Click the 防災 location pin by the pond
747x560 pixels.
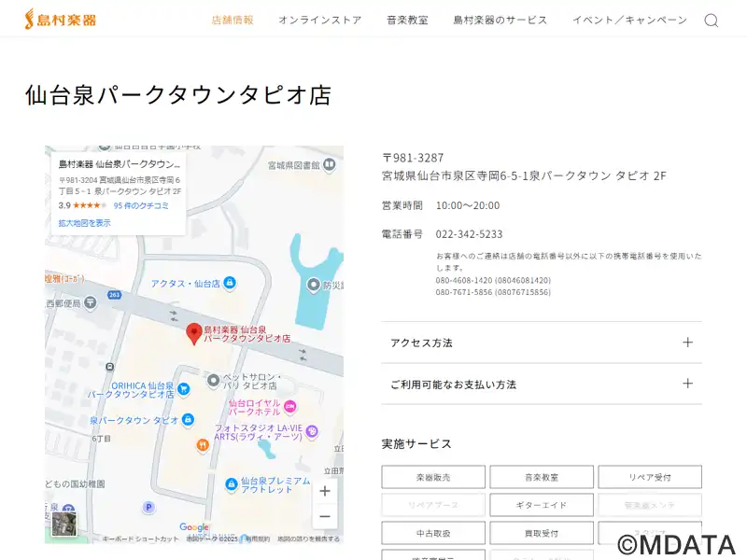(313, 285)
